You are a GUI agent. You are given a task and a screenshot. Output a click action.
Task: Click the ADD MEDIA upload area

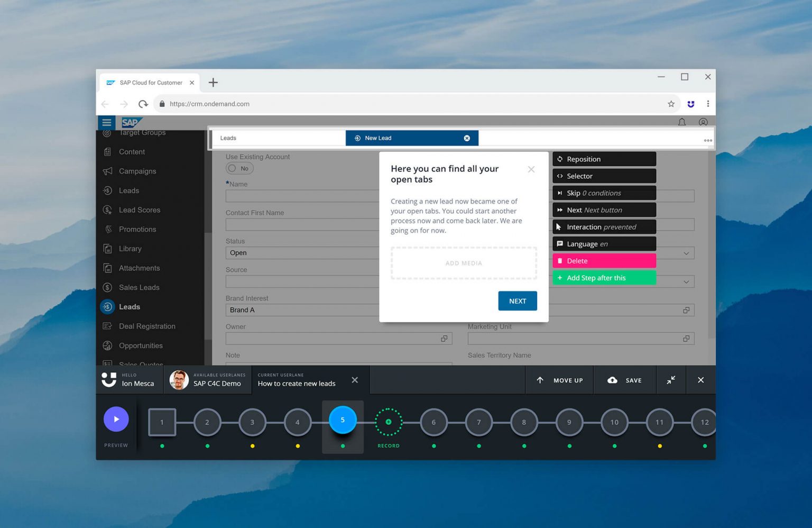(x=464, y=263)
